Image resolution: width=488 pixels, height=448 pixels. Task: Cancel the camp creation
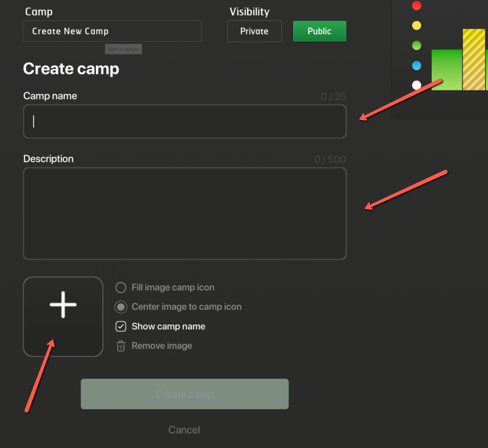coord(184,430)
